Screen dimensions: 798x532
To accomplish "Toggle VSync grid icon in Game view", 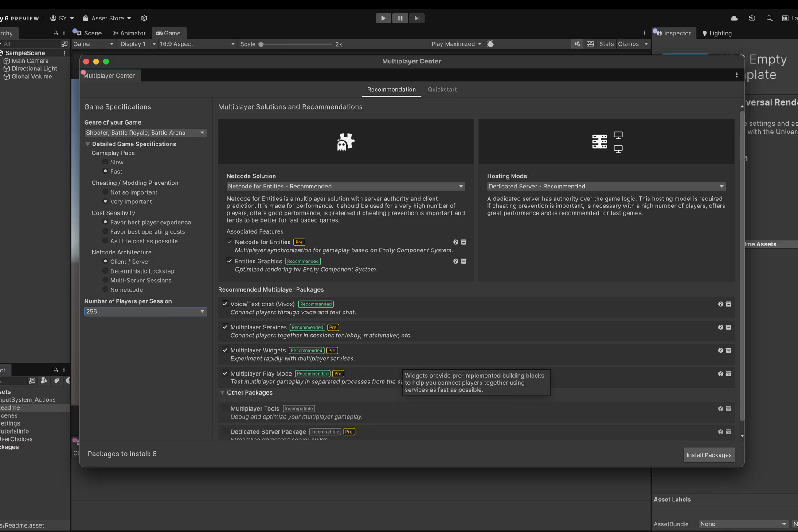I will [590, 44].
